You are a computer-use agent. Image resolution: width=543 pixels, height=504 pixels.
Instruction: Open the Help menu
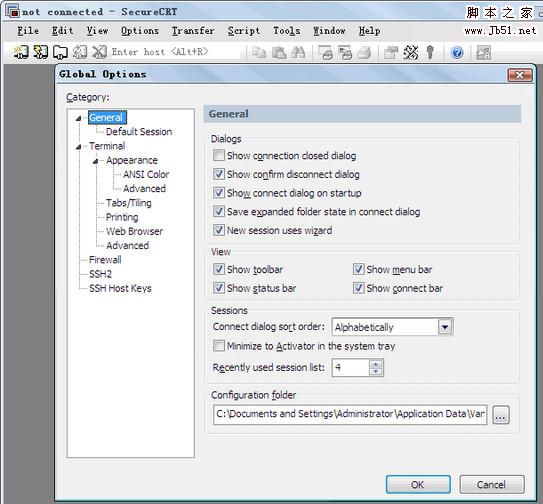pyautogui.click(x=369, y=31)
